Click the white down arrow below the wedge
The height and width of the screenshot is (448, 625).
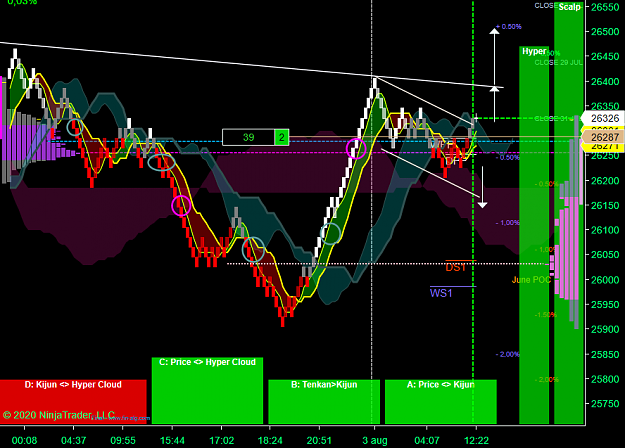pos(482,187)
